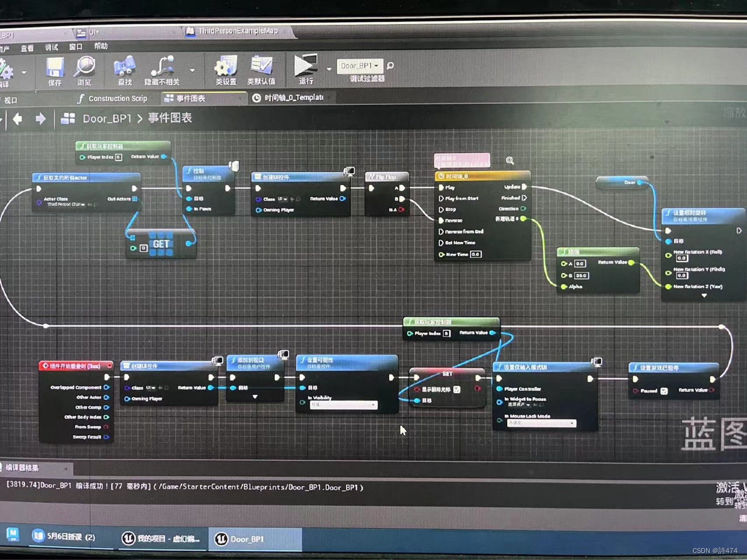Click the Save (保存) toolbar icon

(55, 68)
